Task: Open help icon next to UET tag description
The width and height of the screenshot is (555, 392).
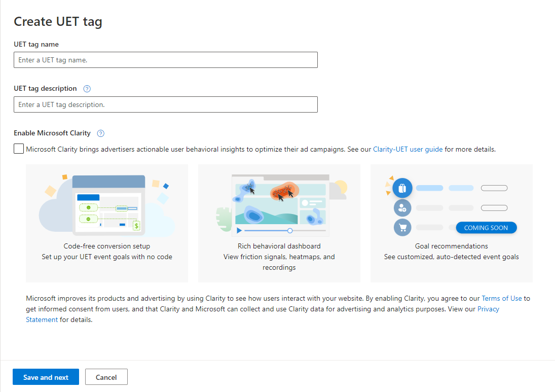Action: click(87, 89)
